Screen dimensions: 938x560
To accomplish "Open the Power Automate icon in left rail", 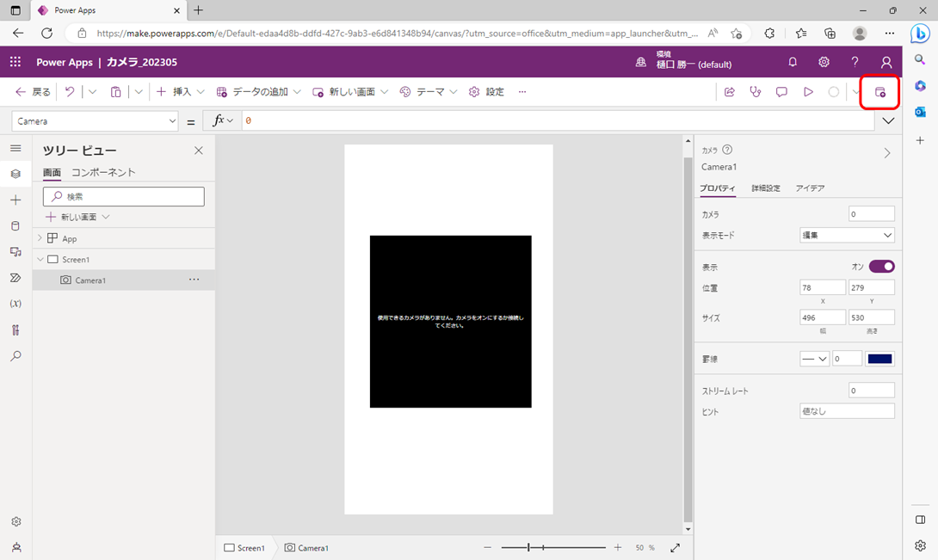I will [16, 278].
